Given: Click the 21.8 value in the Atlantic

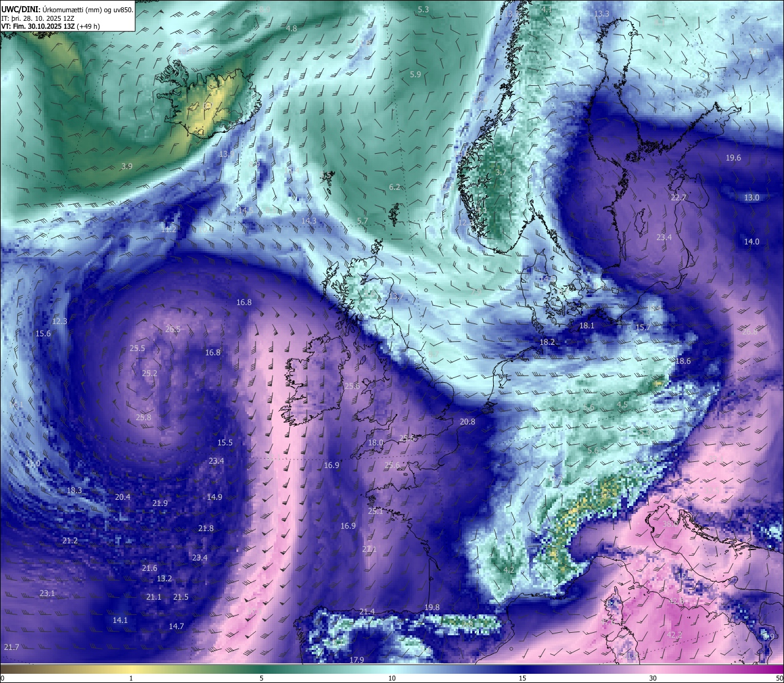Looking at the screenshot, I should point(206,529).
